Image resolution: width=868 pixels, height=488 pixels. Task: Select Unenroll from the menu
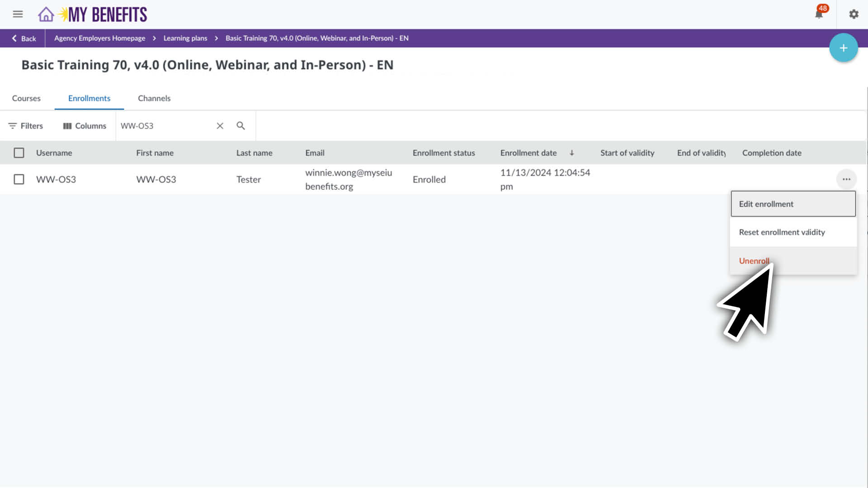click(754, 261)
